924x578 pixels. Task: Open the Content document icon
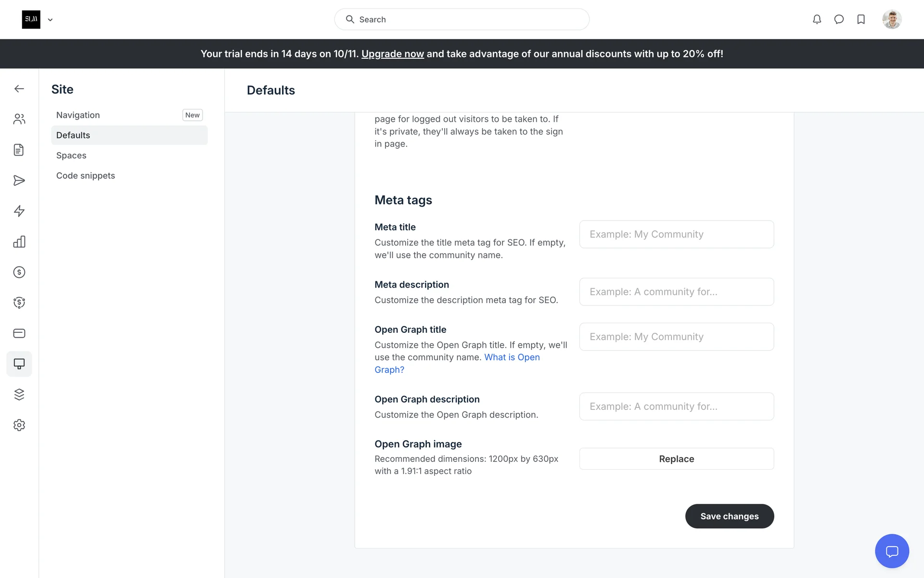[x=19, y=150]
